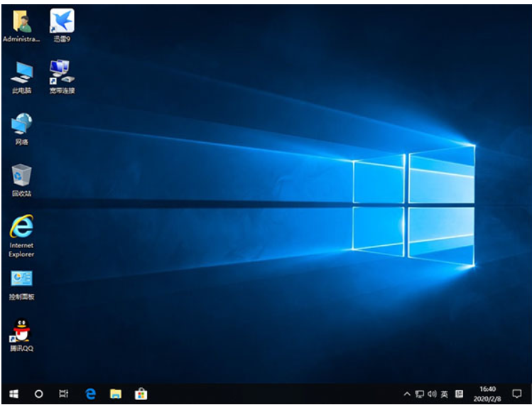Click the network status tray icon
The image size is (532, 405).
click(x=419, y=393)
